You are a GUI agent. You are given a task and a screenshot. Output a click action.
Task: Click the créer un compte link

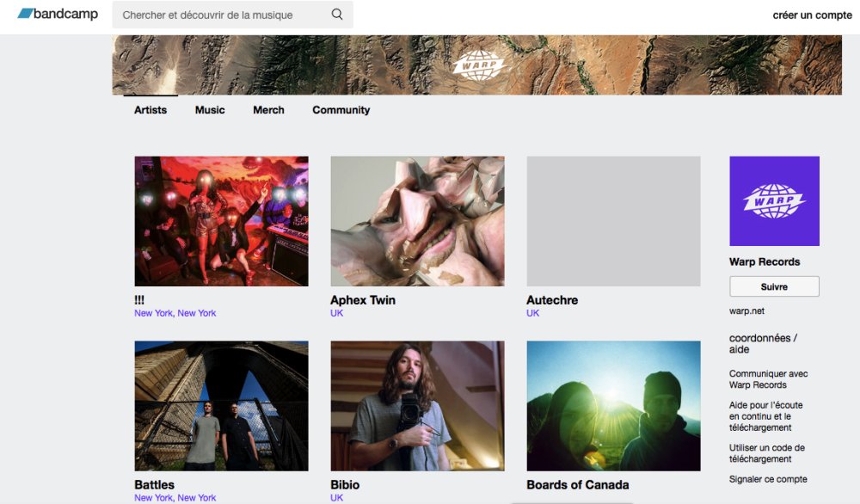(812, 15)
